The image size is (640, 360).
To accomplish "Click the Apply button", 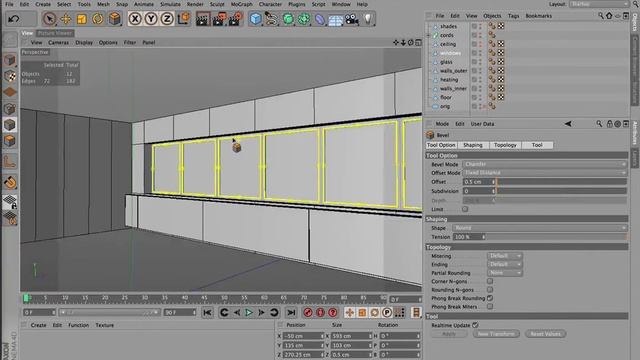I will pyautogui.click(x=449, y=334).
